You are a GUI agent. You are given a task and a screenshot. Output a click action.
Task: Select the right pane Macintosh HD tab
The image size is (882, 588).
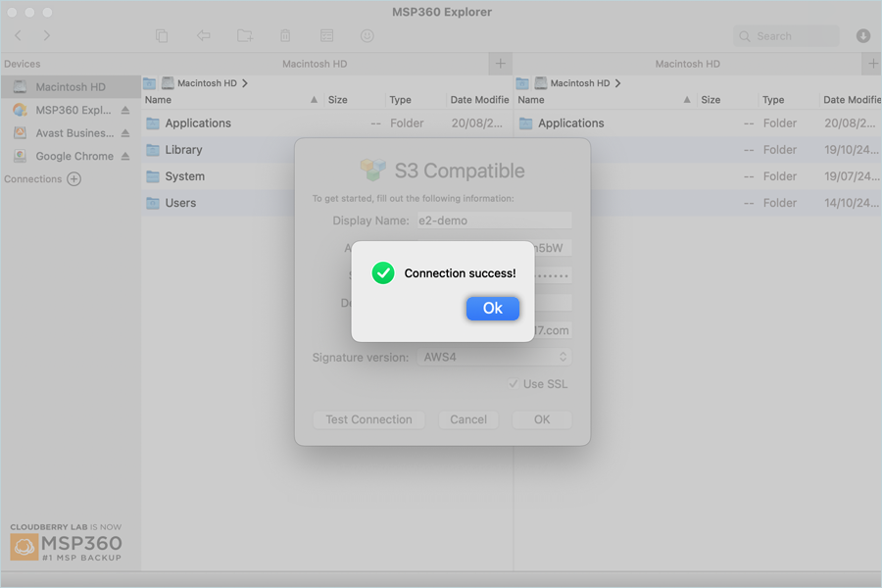687,64
